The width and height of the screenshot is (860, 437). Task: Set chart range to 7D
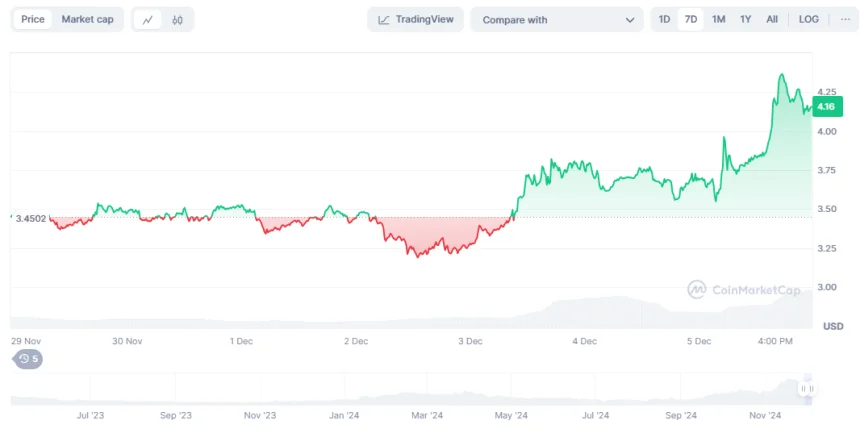[691, 20]
